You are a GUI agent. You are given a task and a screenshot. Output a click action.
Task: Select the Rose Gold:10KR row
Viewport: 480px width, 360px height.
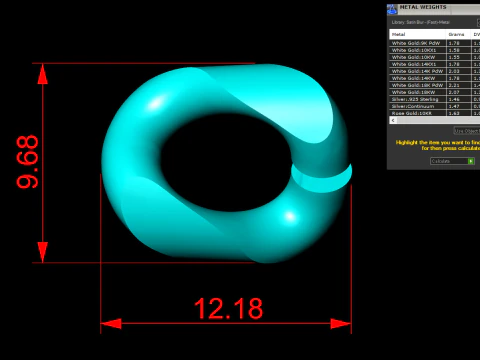click(435, 113)
